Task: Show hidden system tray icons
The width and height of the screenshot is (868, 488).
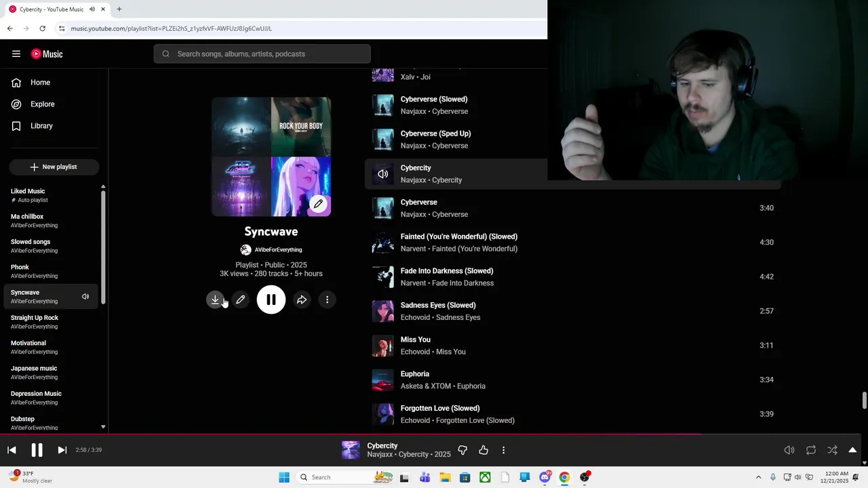Action: [x=758, y=477]
